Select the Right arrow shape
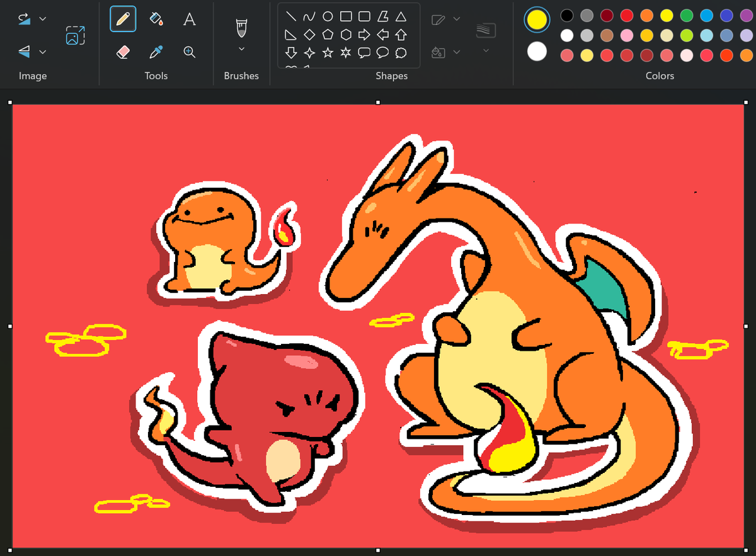The width and height of the screenshot is (756, 556). (364, 35)
